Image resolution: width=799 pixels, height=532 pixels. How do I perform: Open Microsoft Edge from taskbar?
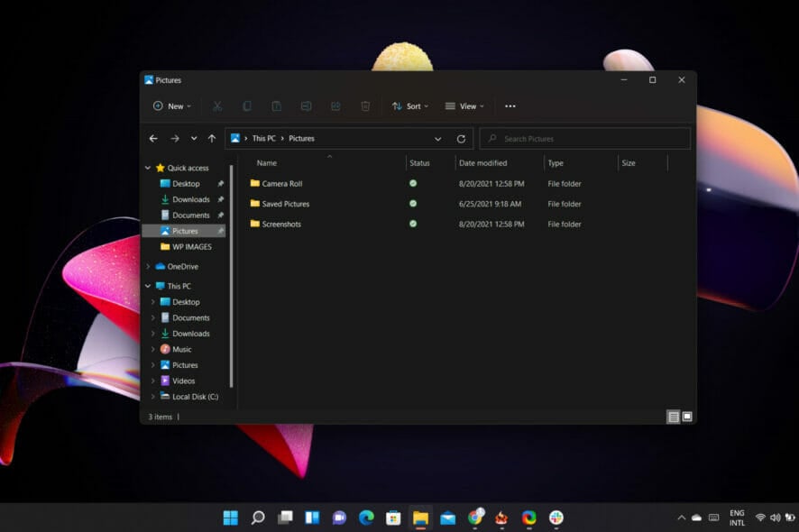point(366,518)
